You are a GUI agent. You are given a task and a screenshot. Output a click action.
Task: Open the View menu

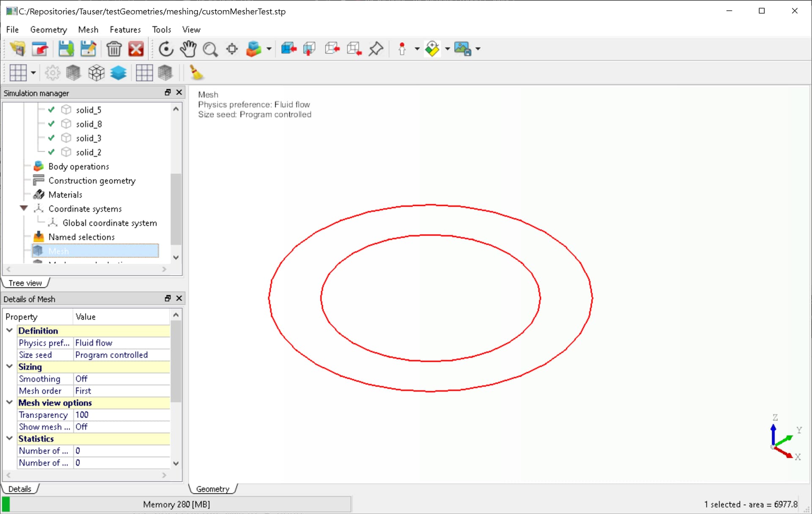point(191,30)
